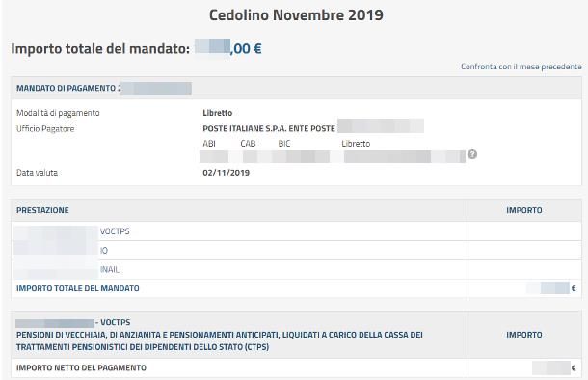Click the Data valuta 02/11/2019 value

227,173
